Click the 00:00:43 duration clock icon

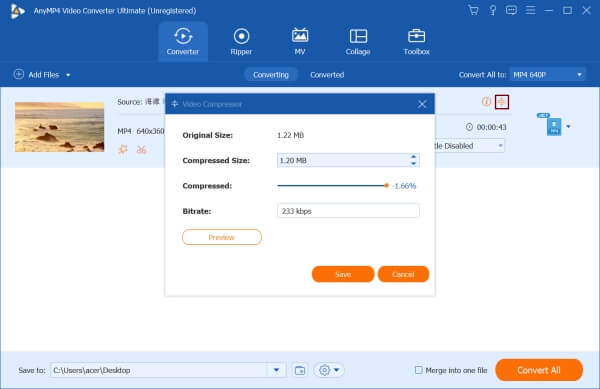coord(469,127)
